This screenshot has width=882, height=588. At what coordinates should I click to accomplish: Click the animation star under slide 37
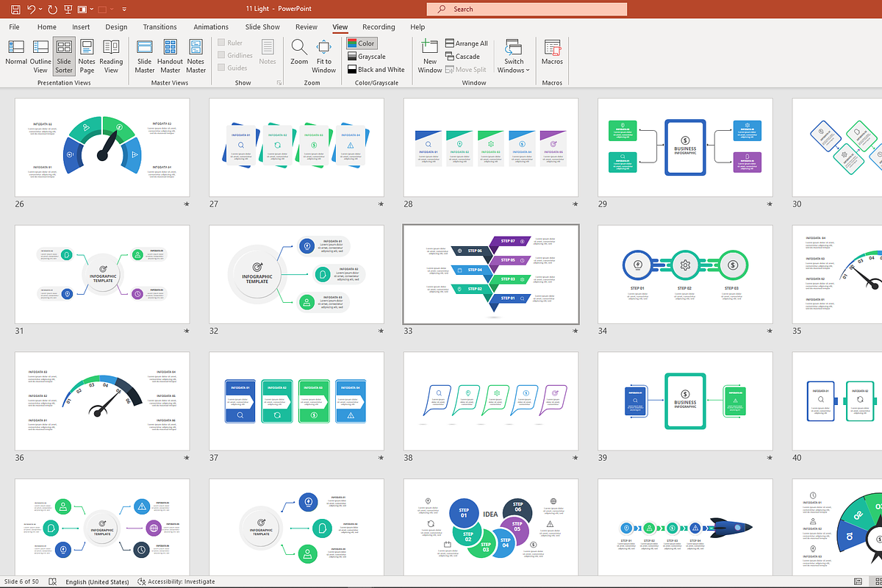(380, 458)
